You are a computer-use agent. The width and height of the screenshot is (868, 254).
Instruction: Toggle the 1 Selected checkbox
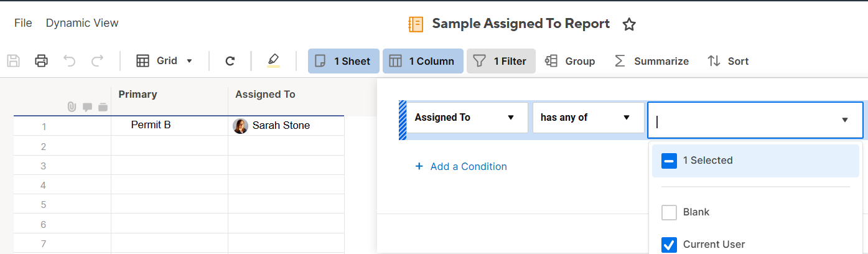669,161
